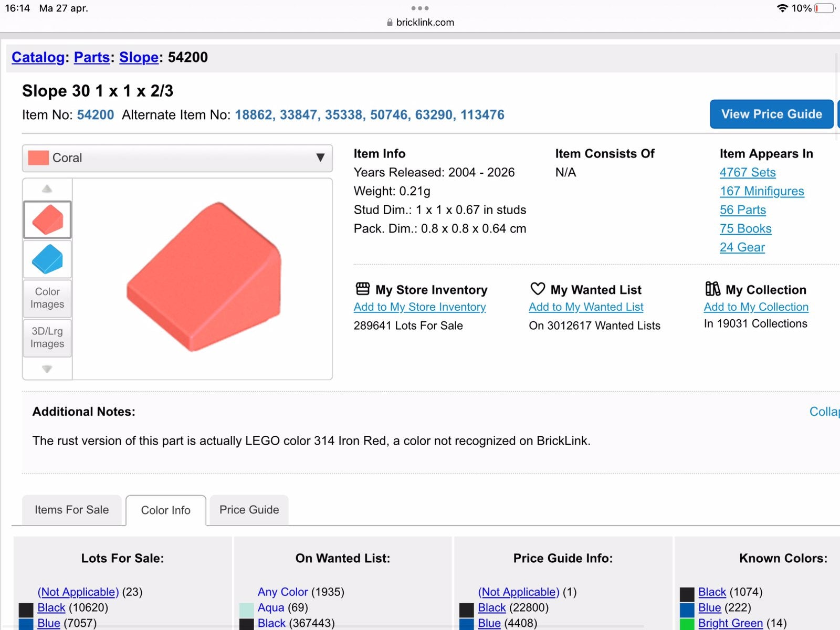Screen dimensions: 840x630
Task: Open Bright Green in Known Colors
Action: point(730,623)
